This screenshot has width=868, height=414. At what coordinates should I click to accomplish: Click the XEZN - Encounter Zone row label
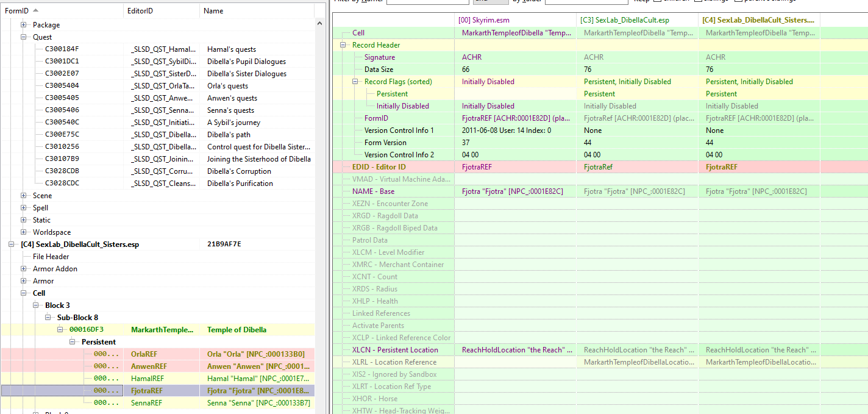tap(390, 204)
